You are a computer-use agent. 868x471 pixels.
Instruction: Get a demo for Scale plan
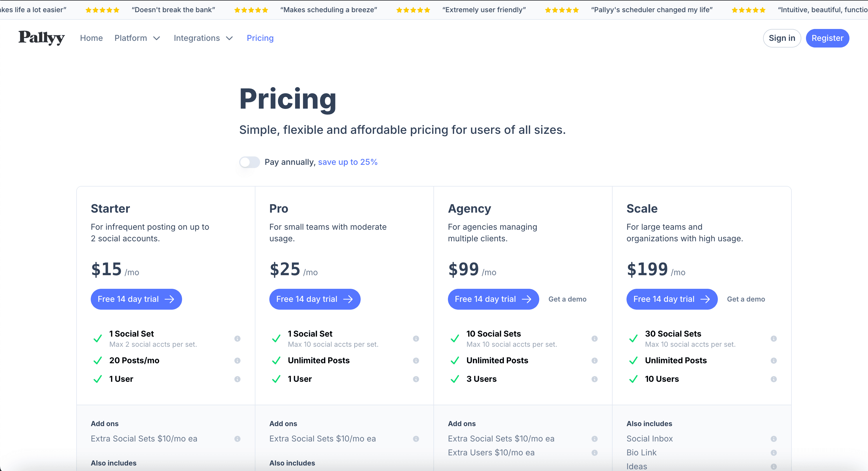[x=746, y=299]
